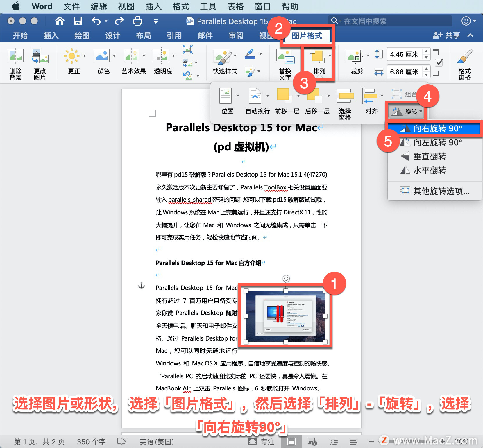
Task: Open the Format Pane (格式窗格) brush icon
Action: click(465, 56)
